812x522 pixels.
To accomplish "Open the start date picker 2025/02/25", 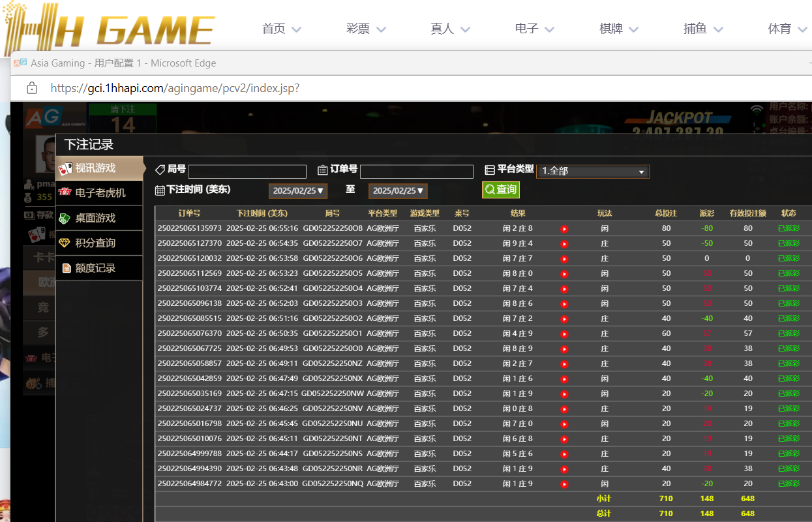I will pos(298,191).
